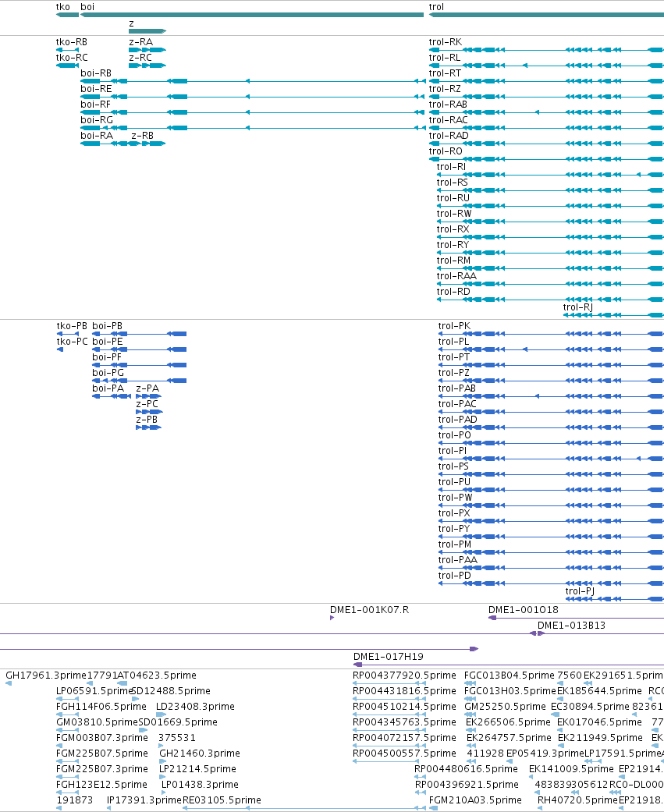This screenshot has height=812, width=664.
Task: Select EST FGC013B04.5prime
Action: tap(510, 675)
